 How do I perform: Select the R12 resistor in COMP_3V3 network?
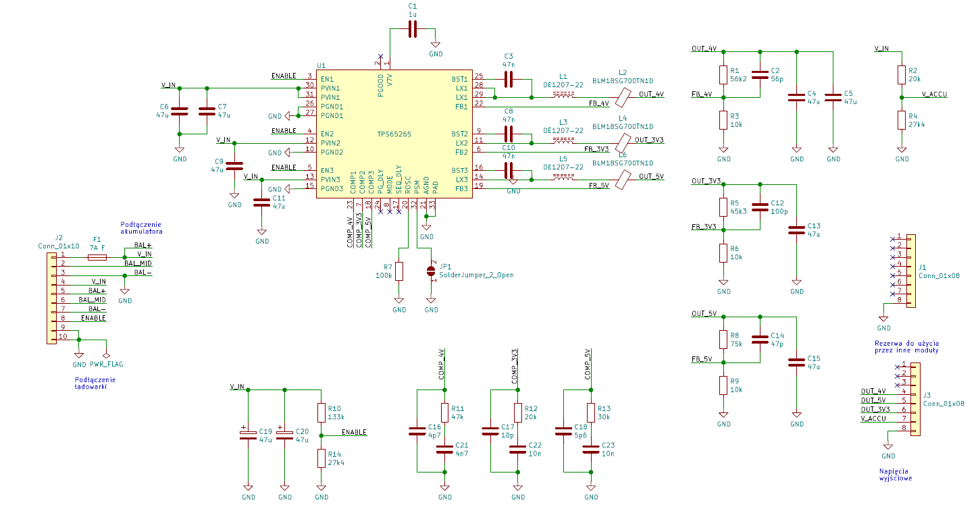click(518, 412)
